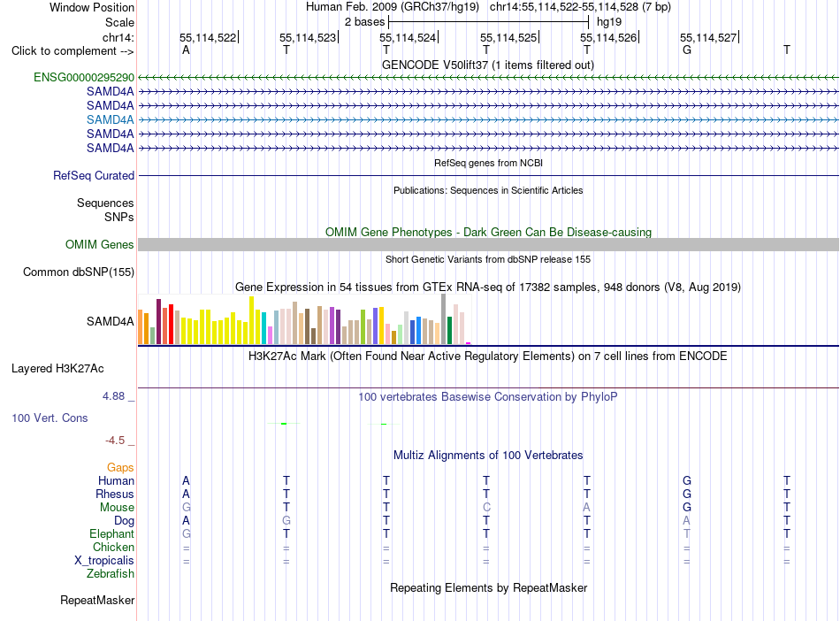Click the dark maroon GTEx expression bar
Viewport: 840px width, 621px height.
158,321
